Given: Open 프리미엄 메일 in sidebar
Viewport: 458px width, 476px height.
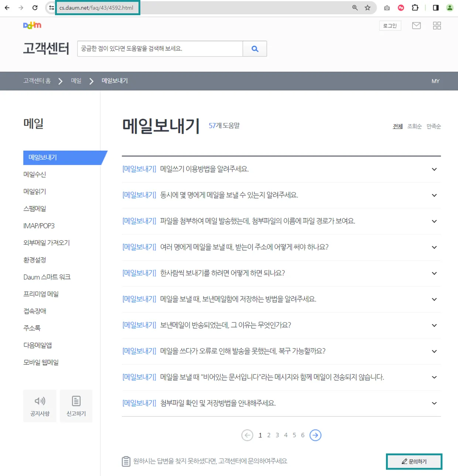Looking at the screenshot, I should click(41, 294).
